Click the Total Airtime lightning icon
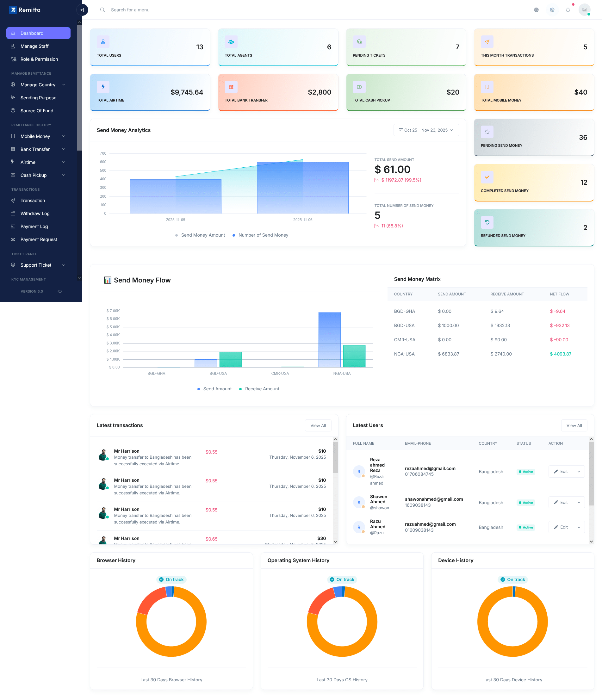Image resolution: width=602 pixels, height=700 pixels. click(x=103, y=87)
